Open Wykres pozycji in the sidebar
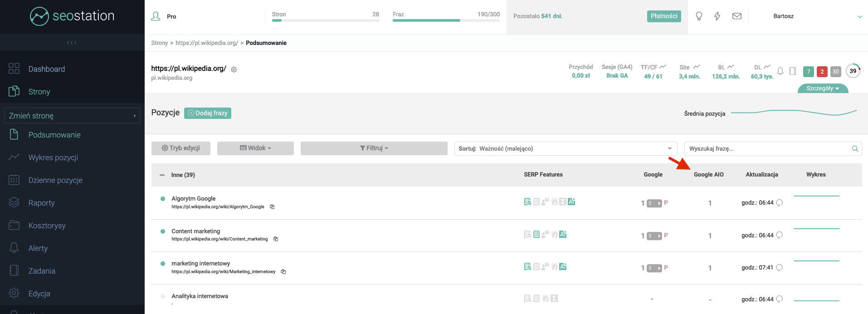 click(53, 157)
